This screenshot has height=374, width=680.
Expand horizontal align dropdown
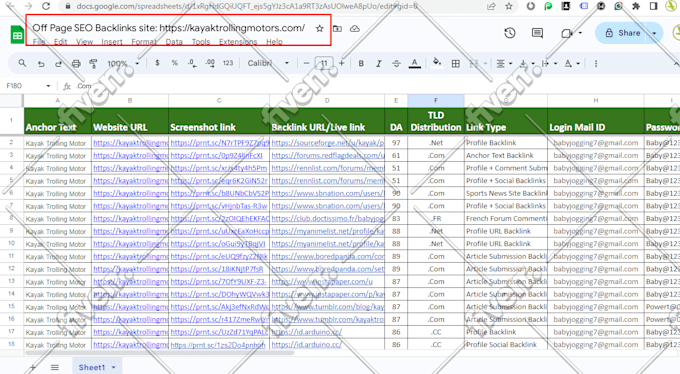tap(510, 64)
